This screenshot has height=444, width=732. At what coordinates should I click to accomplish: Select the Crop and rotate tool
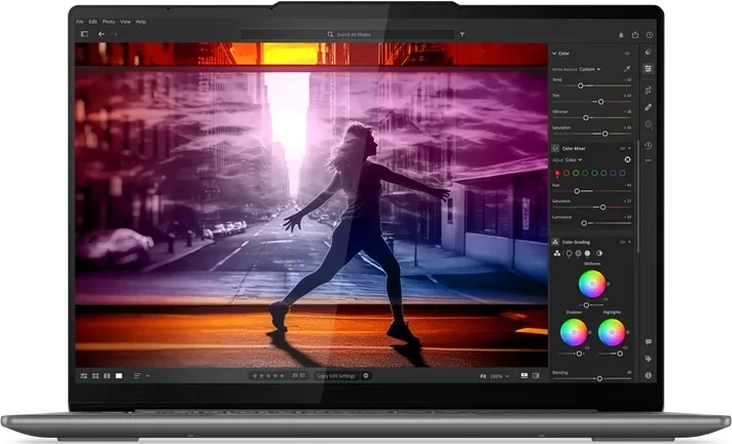tap(648, 88)
